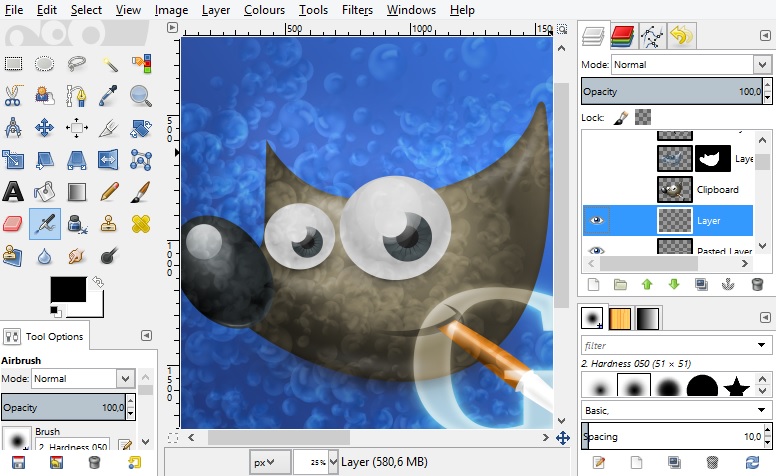The height and width of the screenshot is (476, 776).
Task: Select the Flip tool
Action: click(x=109, y=160)
